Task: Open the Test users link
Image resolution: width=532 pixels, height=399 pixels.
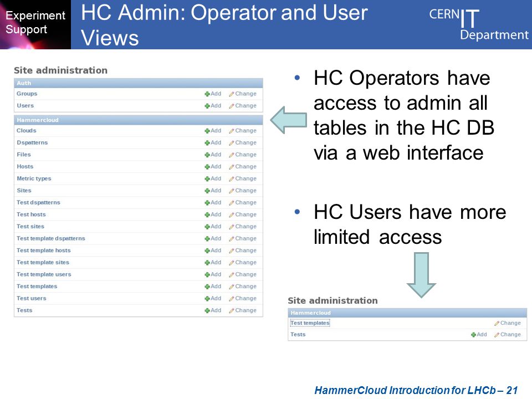Action: pos(32,298)
